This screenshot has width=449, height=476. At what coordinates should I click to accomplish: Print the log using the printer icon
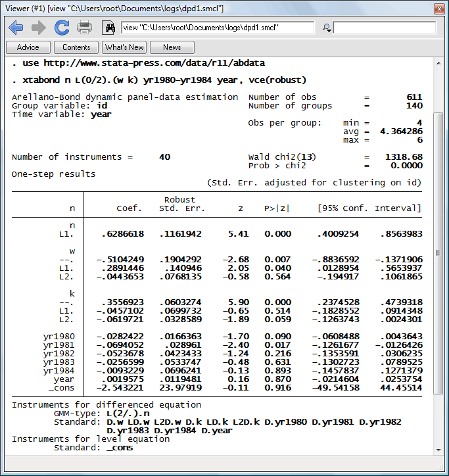[x=84, y=28]
